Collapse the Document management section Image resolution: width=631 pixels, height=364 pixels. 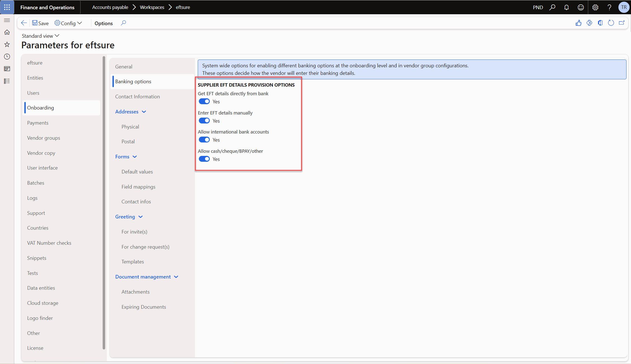click(x=147, y=277)
